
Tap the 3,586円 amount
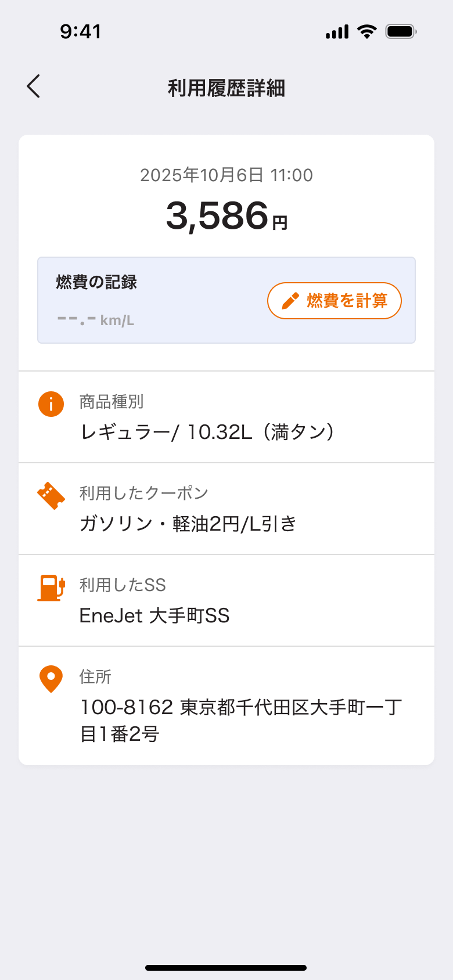click(x=227, y=216)
